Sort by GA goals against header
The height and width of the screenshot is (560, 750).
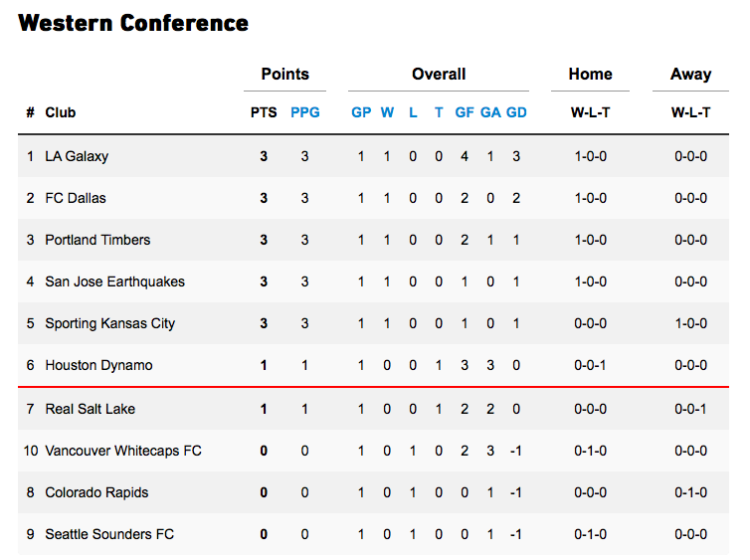[490, 112]
